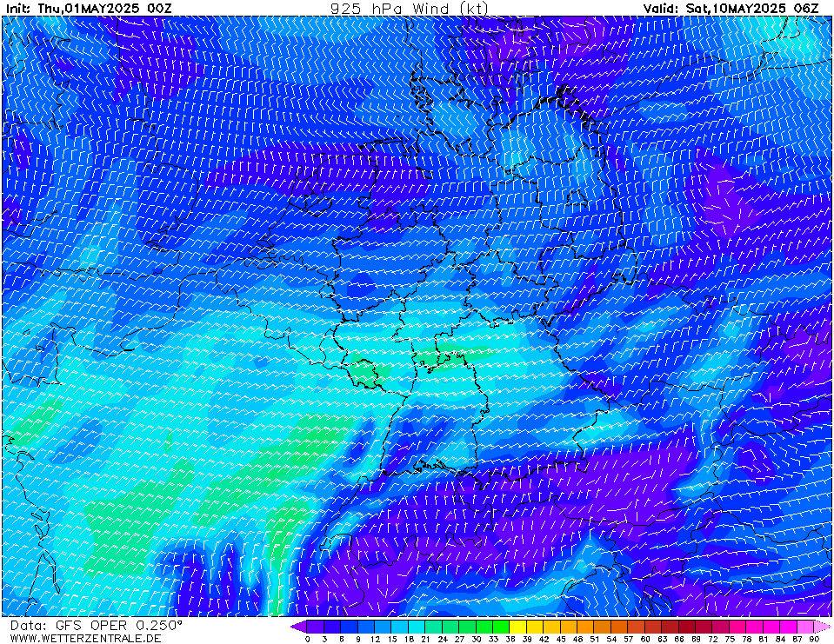Select the dark red swatch between 66 and 69

(687, 627)
